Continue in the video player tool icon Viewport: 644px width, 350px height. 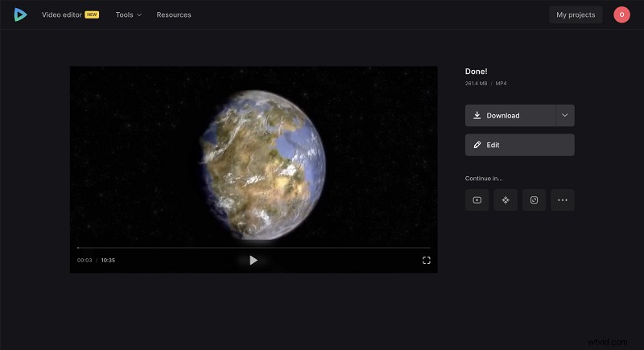tap(477, 200)
